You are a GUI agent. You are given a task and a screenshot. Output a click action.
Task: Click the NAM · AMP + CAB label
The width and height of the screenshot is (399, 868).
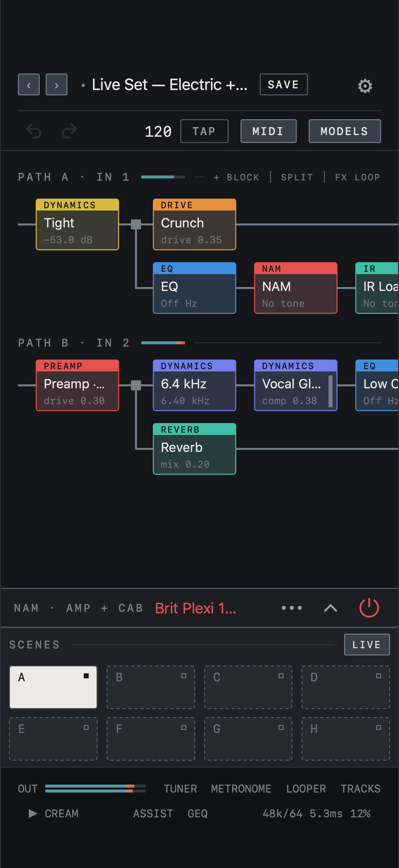[x=79, y=608]
